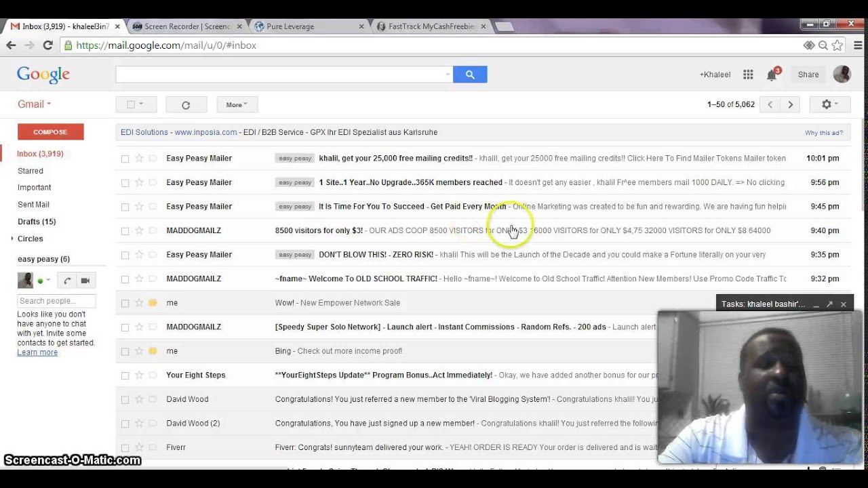Star the 10:01 pm Easy Peasy Mailer email

pyautogui.click(x=139, y=158)
